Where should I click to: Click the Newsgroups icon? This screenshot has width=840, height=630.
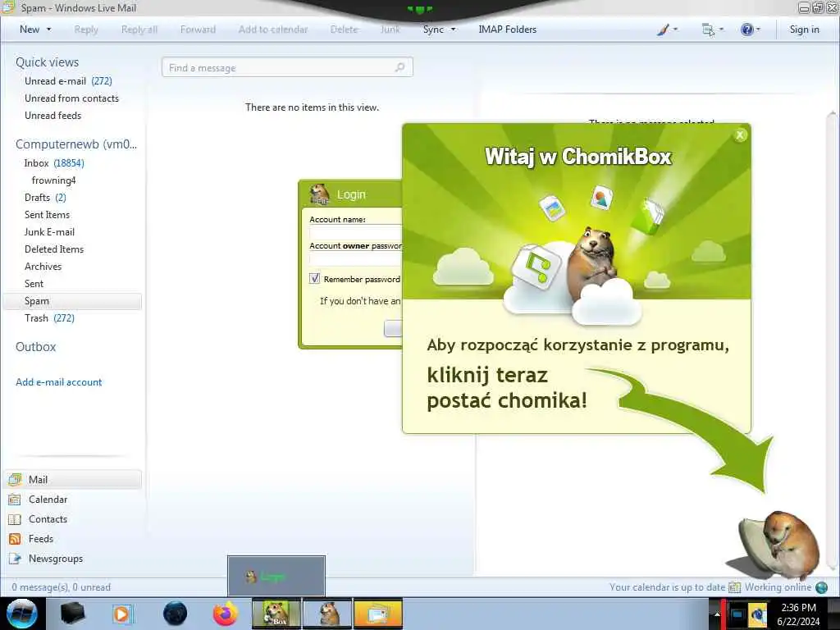pos(15,558)
